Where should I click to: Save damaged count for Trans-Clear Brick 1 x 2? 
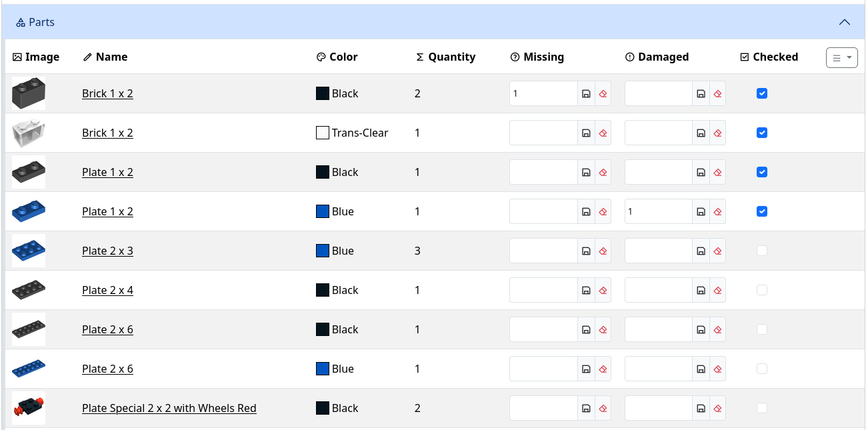coord(701,133)
